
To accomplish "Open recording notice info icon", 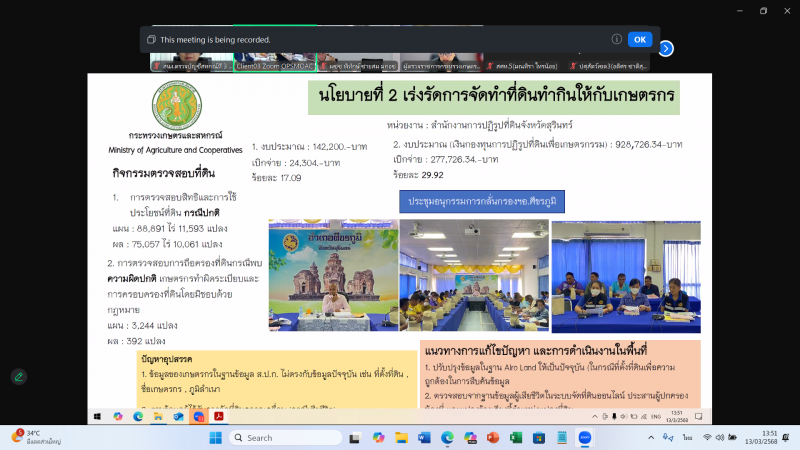I will (616, 39).
